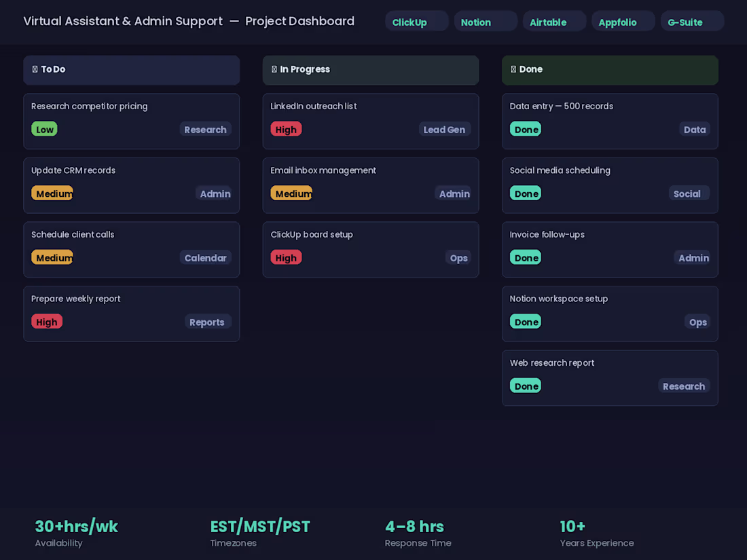
Task: Click Done badge on Web research report
Action: 526,386
